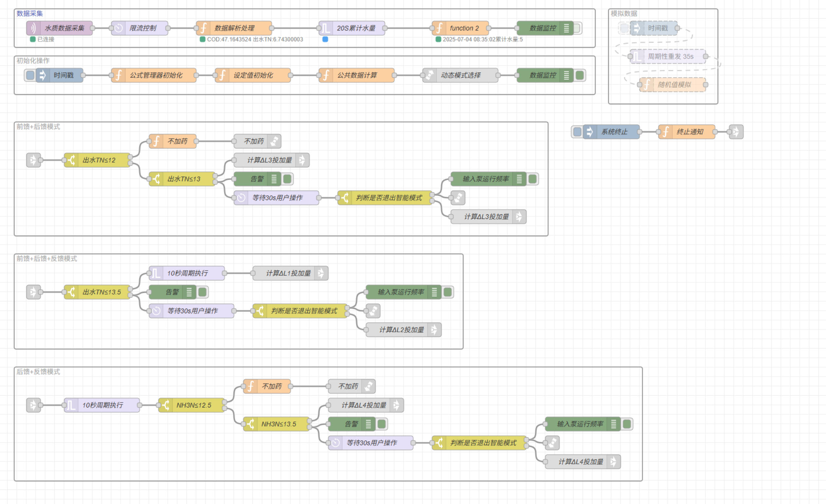Image resolution: width=826 pixels, height=504 pixels.
Task: Select the 不加药 function node in 前馈+后馈模式
Action: coord(173,141)
